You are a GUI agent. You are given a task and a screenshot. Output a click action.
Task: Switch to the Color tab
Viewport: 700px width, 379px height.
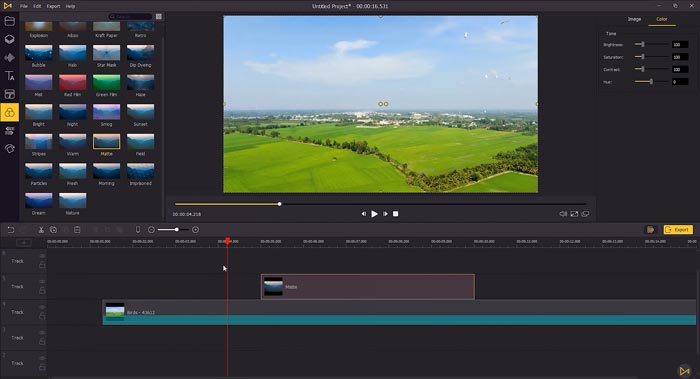pos(662,19)
